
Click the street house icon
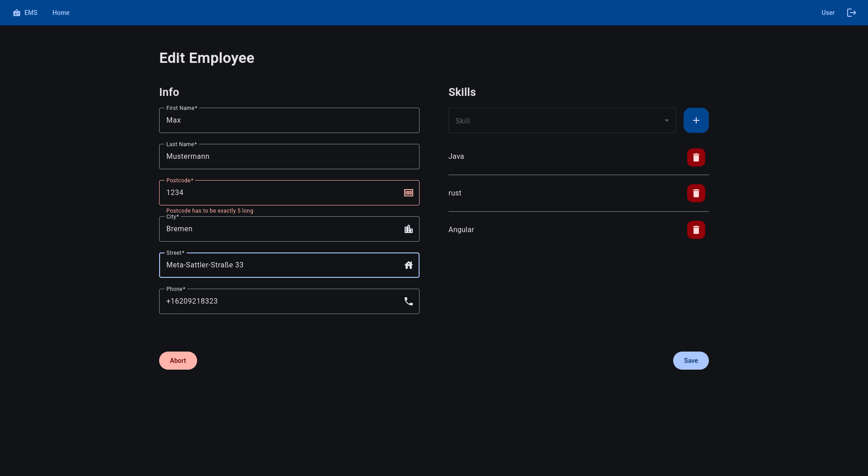[409, 265]
